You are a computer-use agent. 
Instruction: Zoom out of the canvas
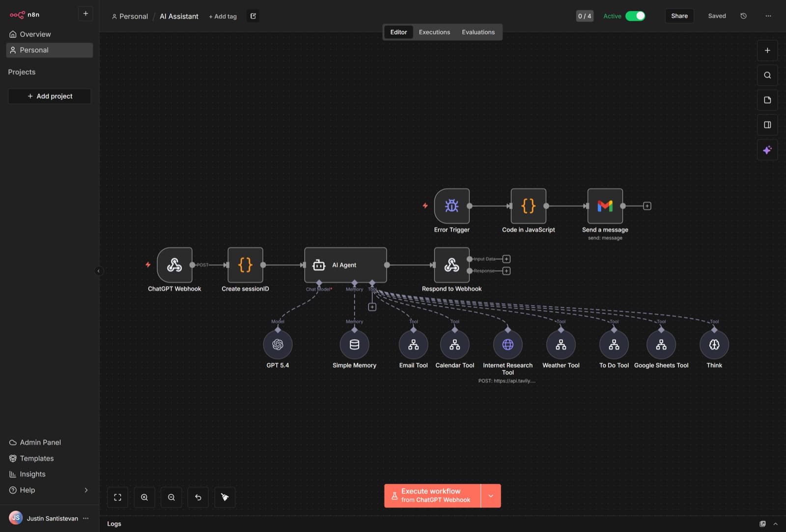[x=171, y=497]
